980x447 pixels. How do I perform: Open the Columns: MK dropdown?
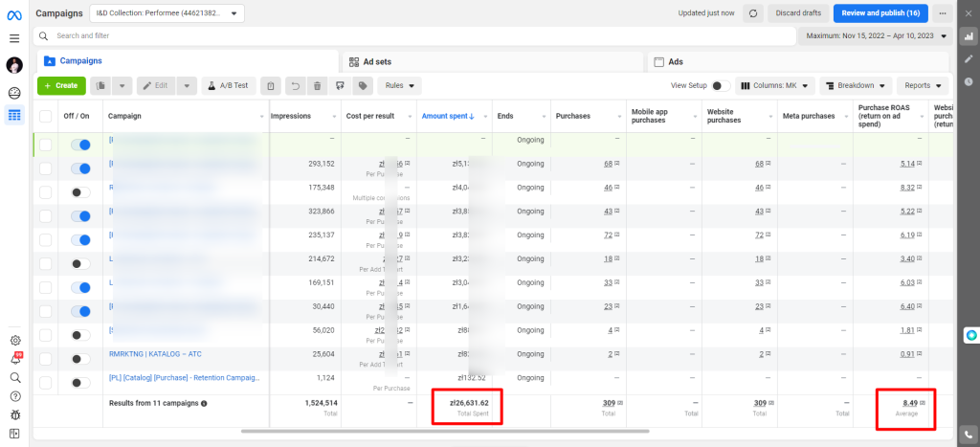774,85
